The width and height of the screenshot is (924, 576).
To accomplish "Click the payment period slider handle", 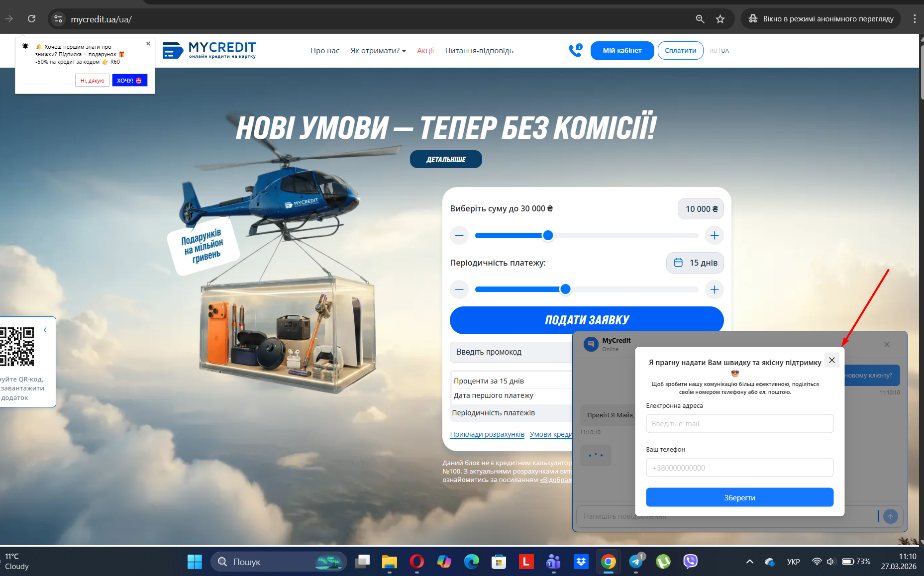I will tap(565, 289).
